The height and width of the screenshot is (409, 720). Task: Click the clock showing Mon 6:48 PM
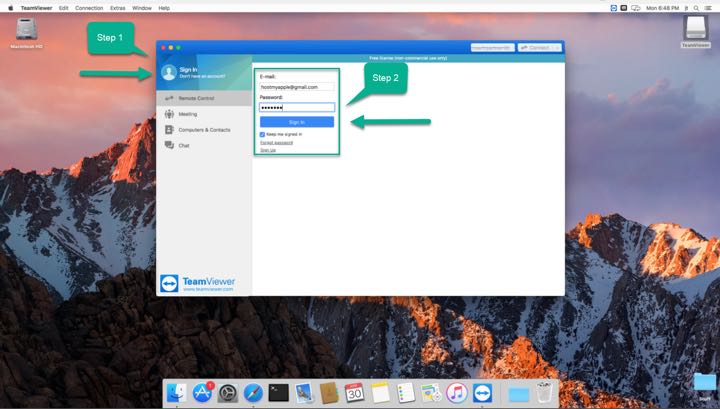pos(662,8)
